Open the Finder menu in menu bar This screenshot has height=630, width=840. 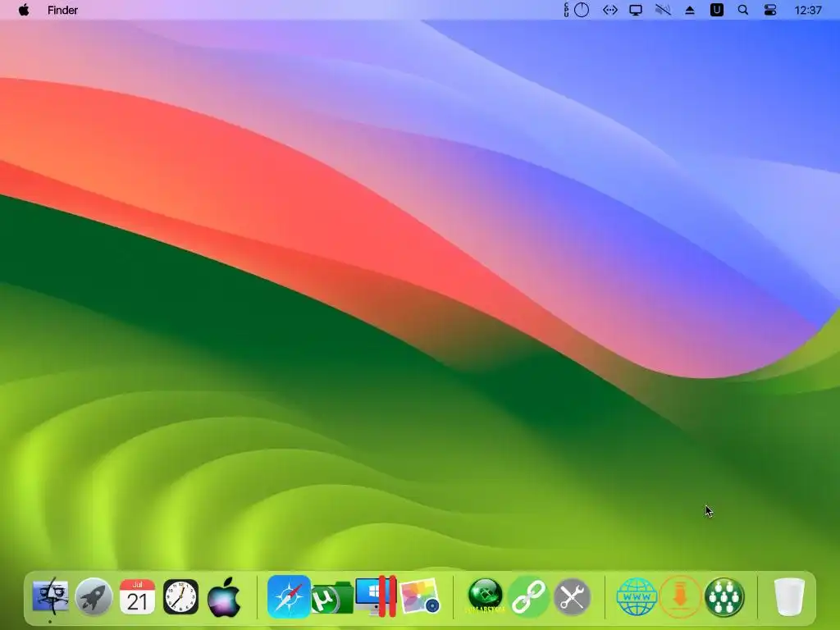tap(62, 10)
